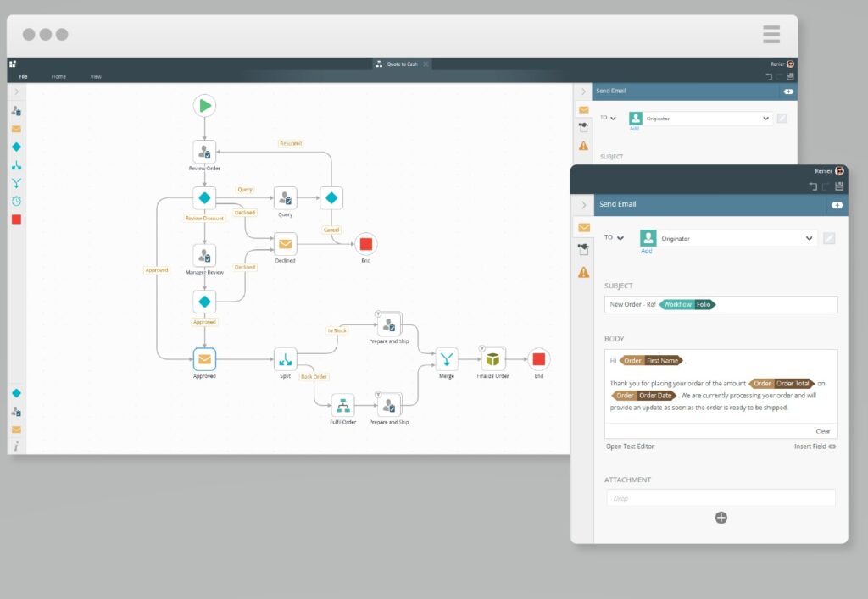868x599 pixels.
Task: Expand the left toolbox with chevron arrow
Action: point(16,92)
